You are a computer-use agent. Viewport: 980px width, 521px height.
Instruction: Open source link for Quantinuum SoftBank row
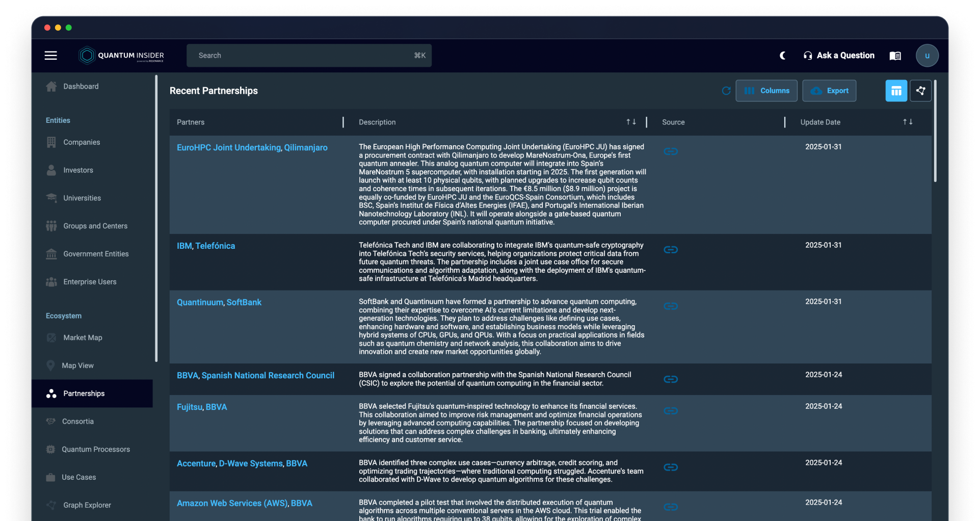coord(671,306)
